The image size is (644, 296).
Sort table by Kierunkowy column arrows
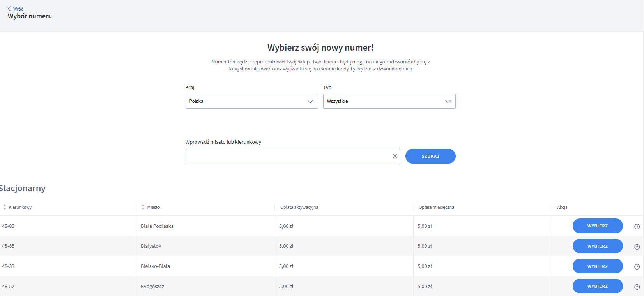(5, 207)
